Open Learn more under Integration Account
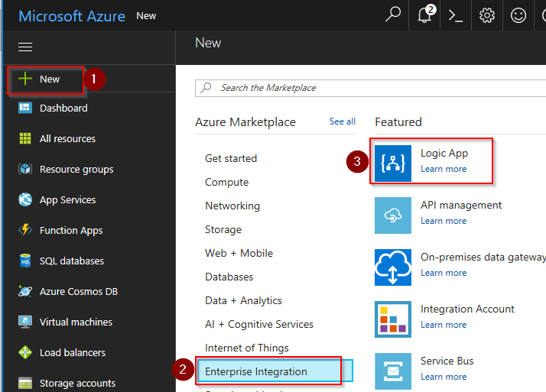 click(x=444, y=325)
